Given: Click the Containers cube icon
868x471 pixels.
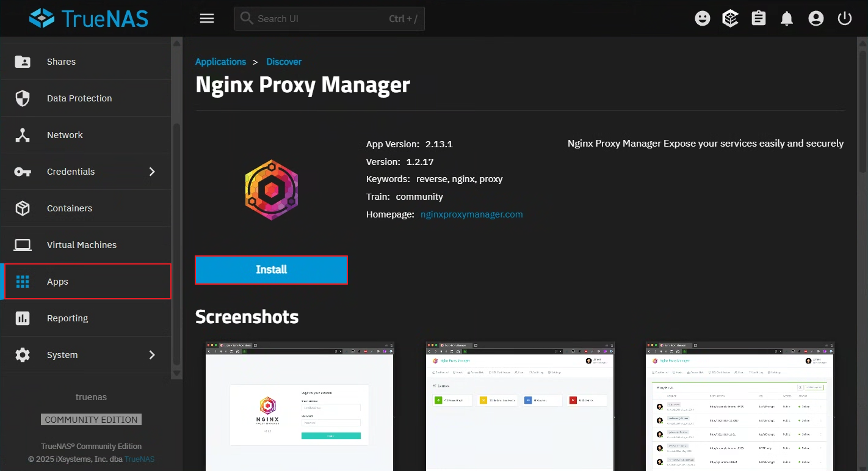Looking at the screenshot, I should point(23,208).
